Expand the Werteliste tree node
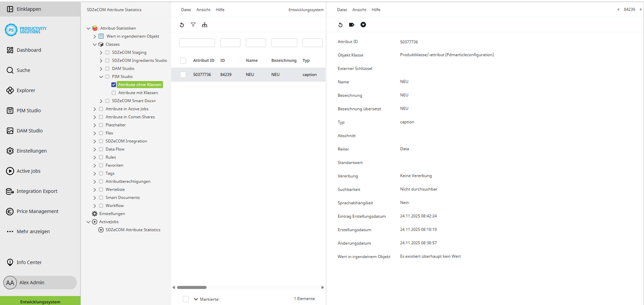The height and width of the screenshot is (305, 644). coord(95,189)
